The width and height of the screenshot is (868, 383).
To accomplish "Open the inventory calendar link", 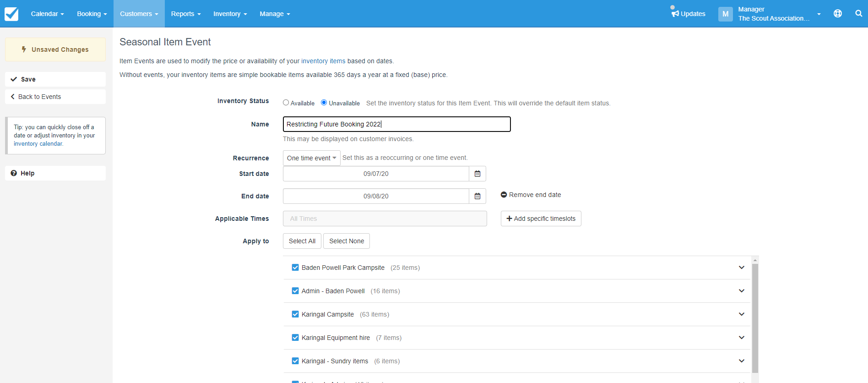I will pos(38,144).
